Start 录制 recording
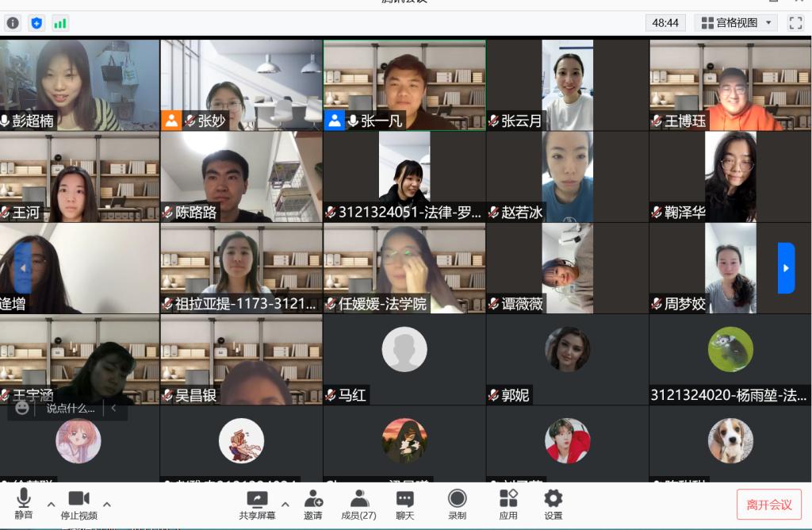This screenshot has height=530, width=812. (457, 504)
